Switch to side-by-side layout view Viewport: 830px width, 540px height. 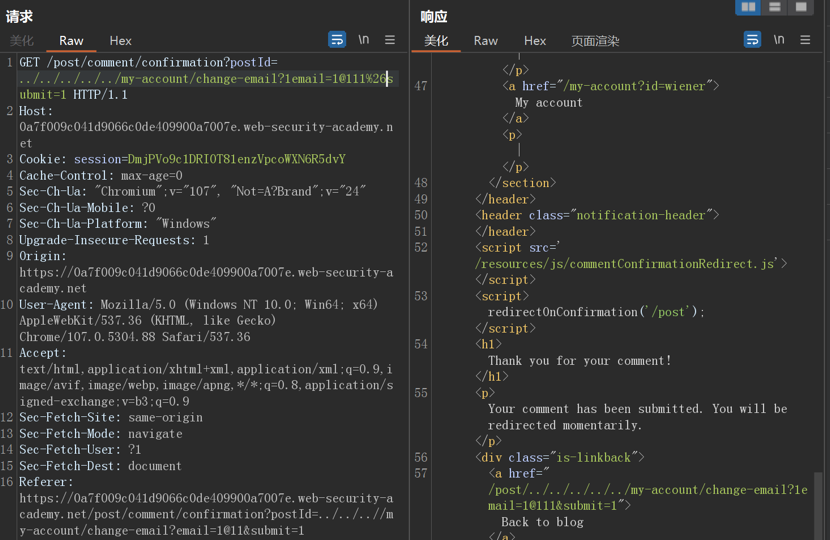[x=748, y=7]
